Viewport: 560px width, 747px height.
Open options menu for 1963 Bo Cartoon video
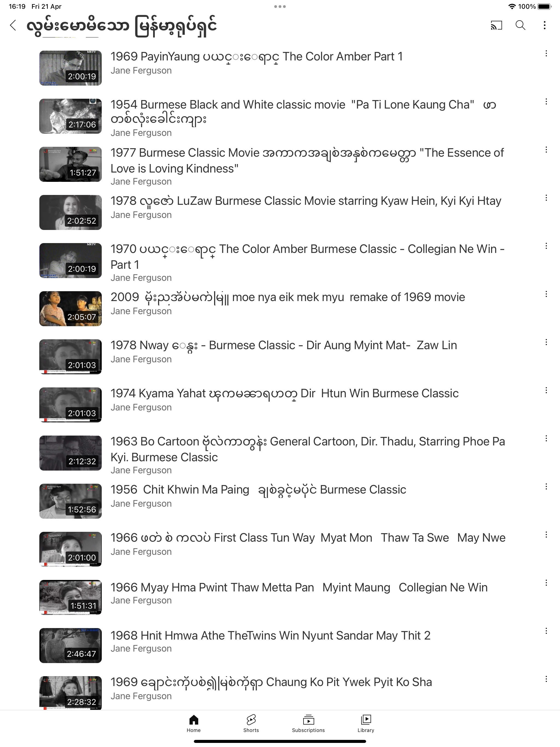pos(546,438)
